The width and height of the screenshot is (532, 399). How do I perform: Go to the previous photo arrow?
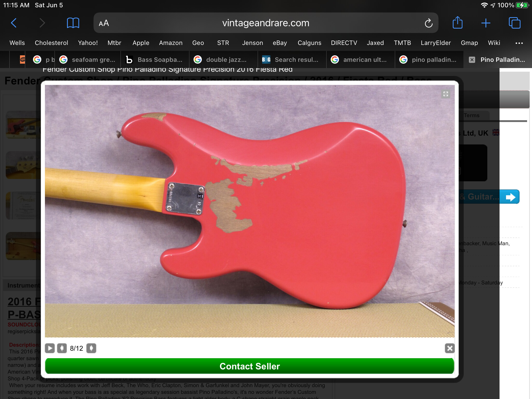coord(62,348)
